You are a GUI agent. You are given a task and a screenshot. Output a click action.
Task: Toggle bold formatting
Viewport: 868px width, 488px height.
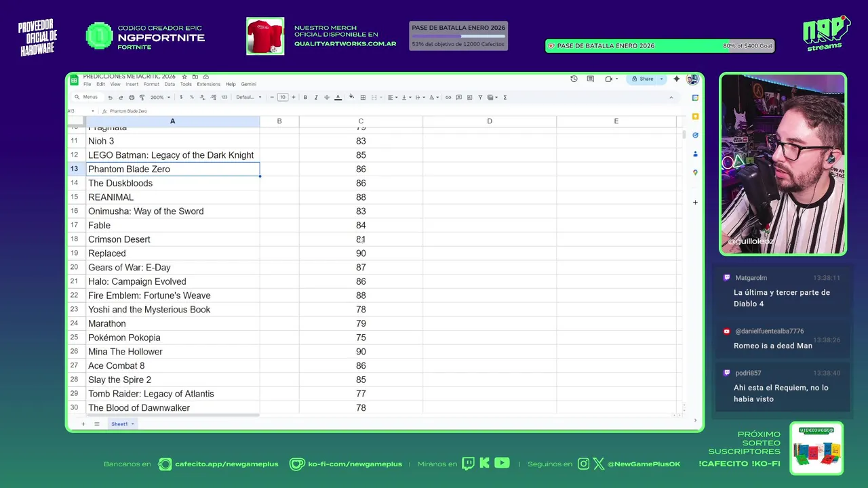[x=305, y=97]
